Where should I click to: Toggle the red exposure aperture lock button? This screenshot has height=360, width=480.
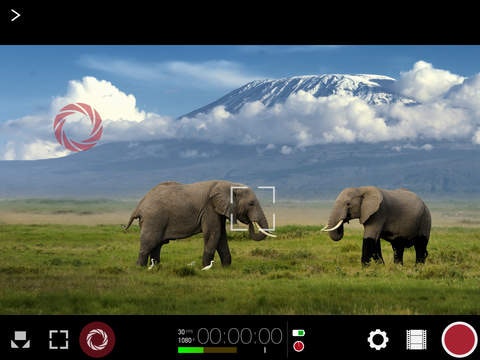click(97, 340)
